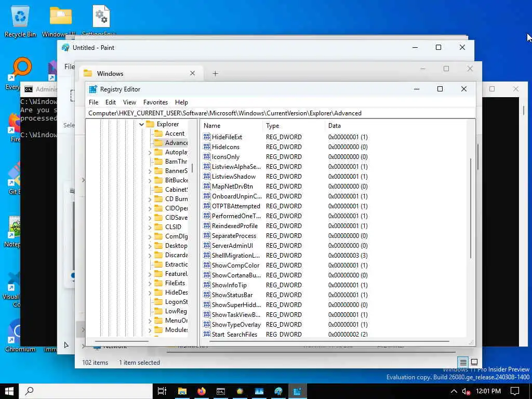
Task: Open the Edit menu in Registry Editor
Action: tap(111, 102)
